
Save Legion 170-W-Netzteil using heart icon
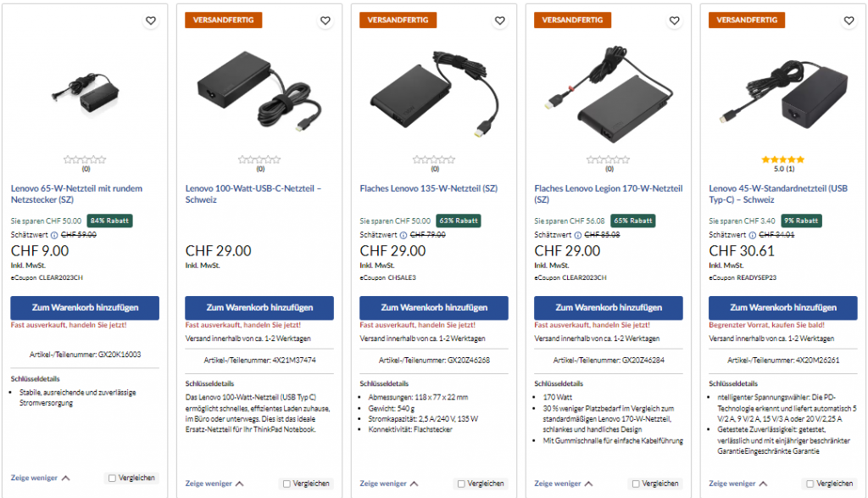click(x=674, y=21)
